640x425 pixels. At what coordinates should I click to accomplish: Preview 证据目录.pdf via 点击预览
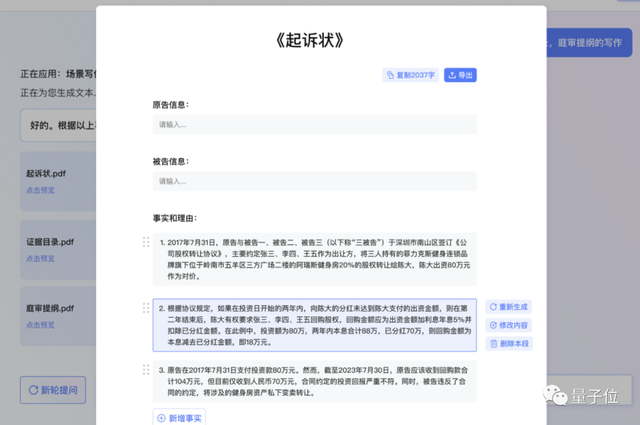pyautogui.click(x=40, y=257)
